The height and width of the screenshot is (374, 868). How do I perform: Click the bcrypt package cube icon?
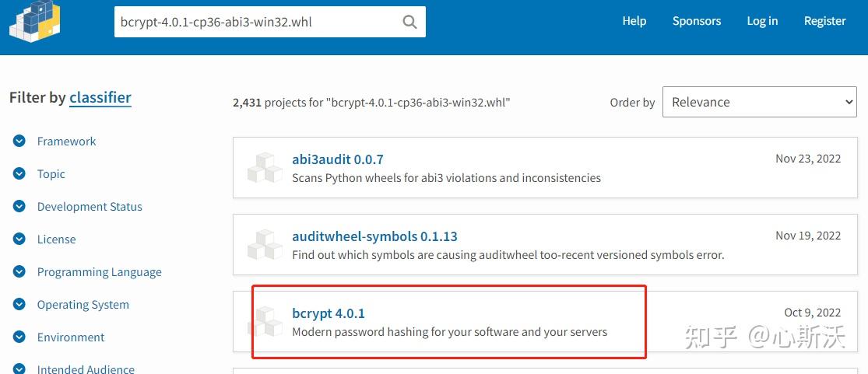point(265,321)
